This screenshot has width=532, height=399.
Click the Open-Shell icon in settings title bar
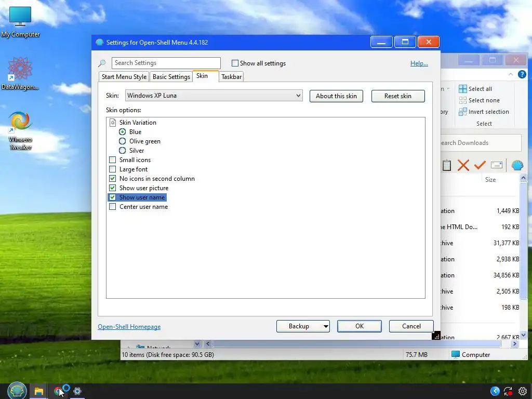point(99,43)
